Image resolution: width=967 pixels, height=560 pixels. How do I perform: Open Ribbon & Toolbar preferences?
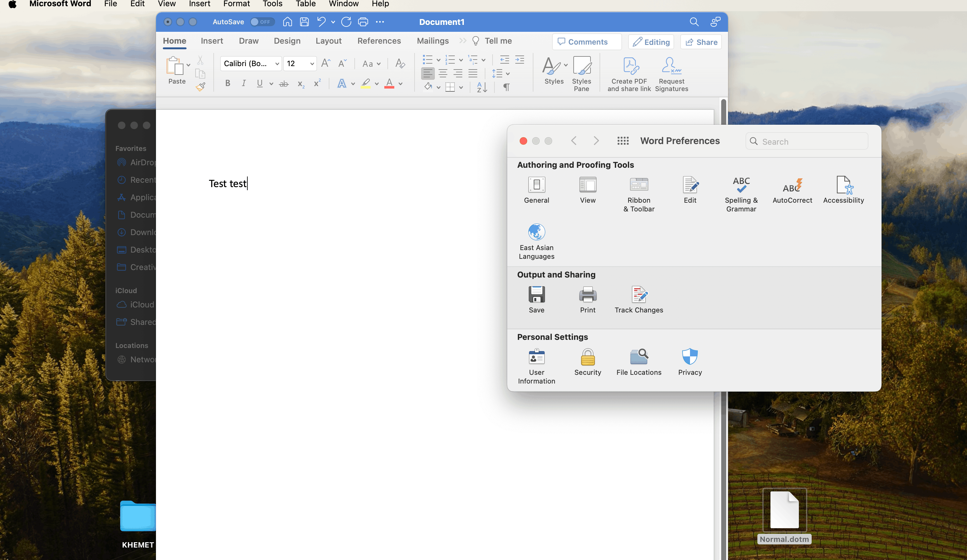[x=639, y=194]
